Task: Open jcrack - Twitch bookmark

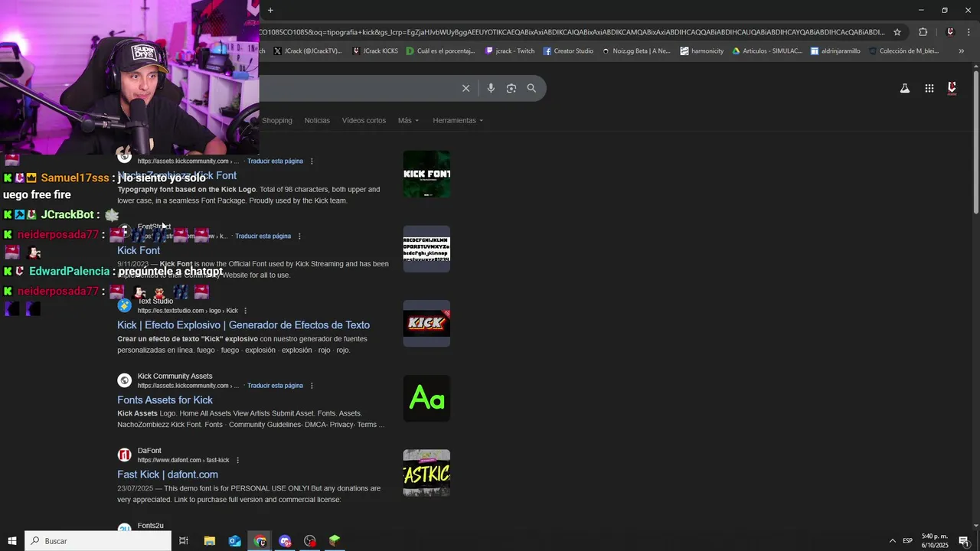Action: point(510,51)
